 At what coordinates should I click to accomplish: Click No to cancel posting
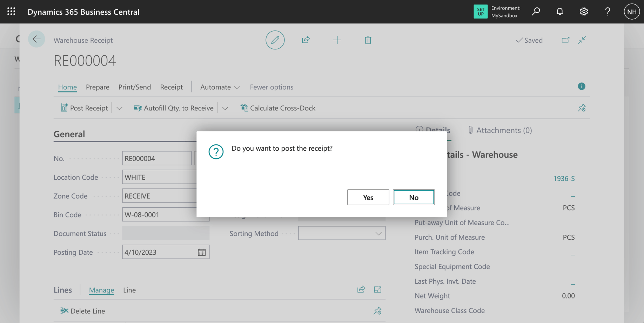[x=414, y=197]
